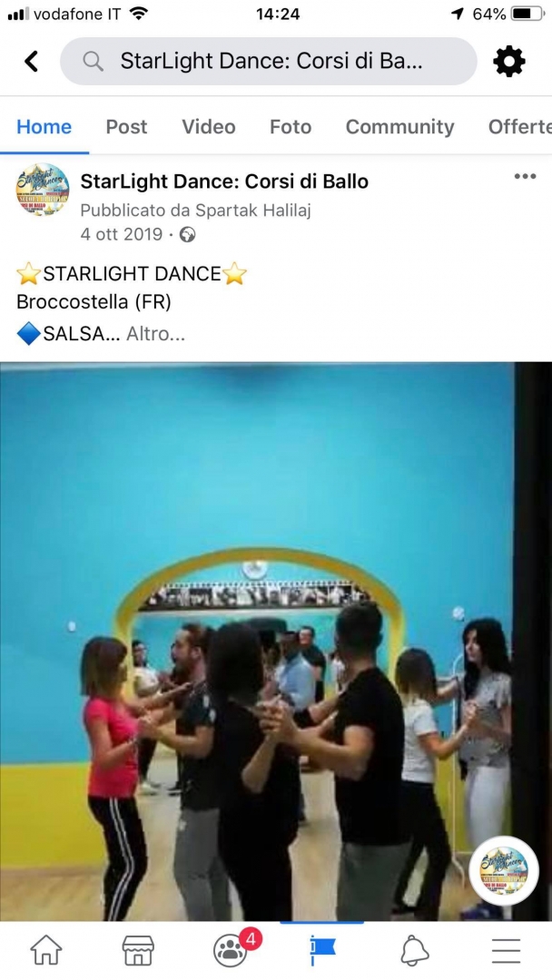
Task: Open post options three-dot menu
Action: pos(525,176)
